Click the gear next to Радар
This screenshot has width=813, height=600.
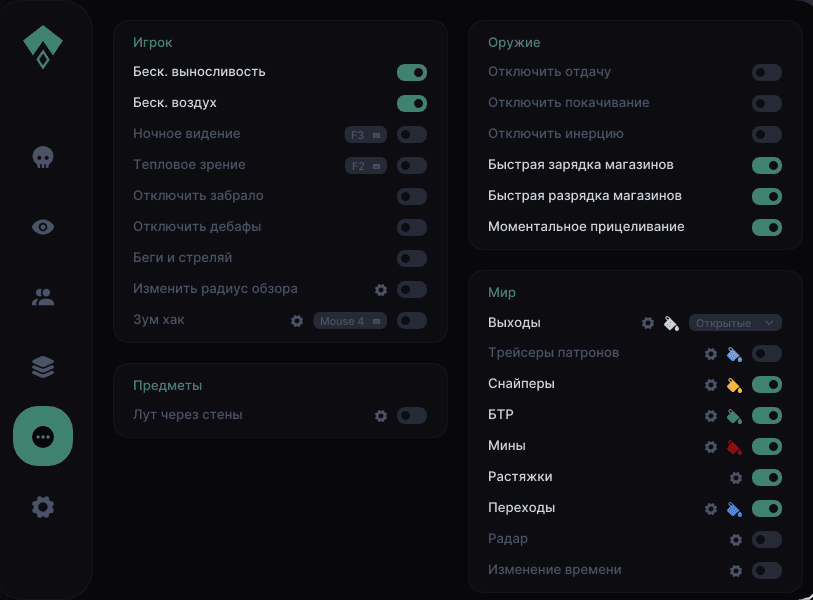736,540
